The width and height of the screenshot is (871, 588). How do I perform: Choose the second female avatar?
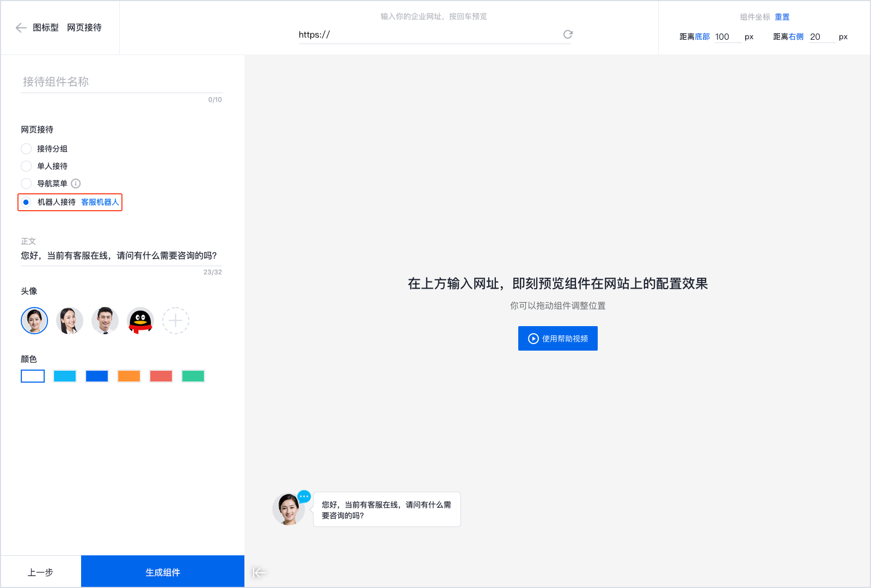70,321
